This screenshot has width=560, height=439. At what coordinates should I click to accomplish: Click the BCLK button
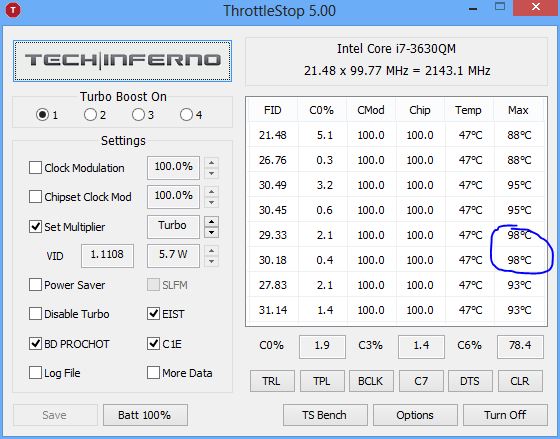(x=371, y=381)
